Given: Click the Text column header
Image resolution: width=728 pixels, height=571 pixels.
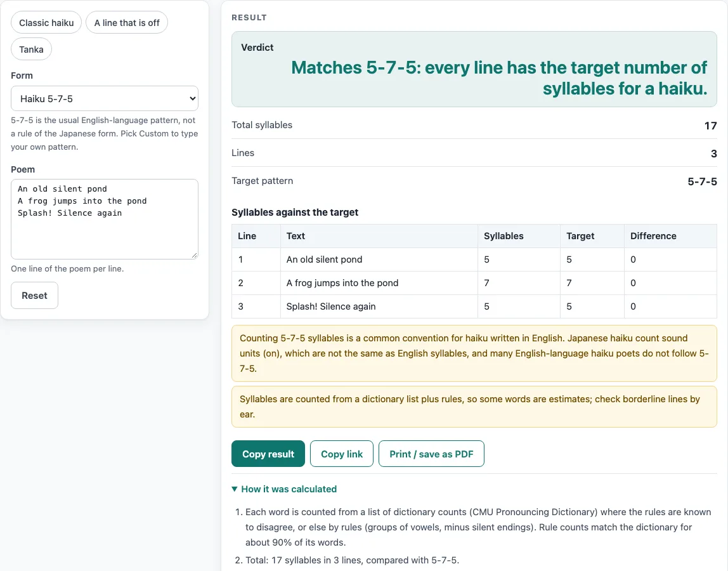Looking at the screenshot, I should [379, 236].
